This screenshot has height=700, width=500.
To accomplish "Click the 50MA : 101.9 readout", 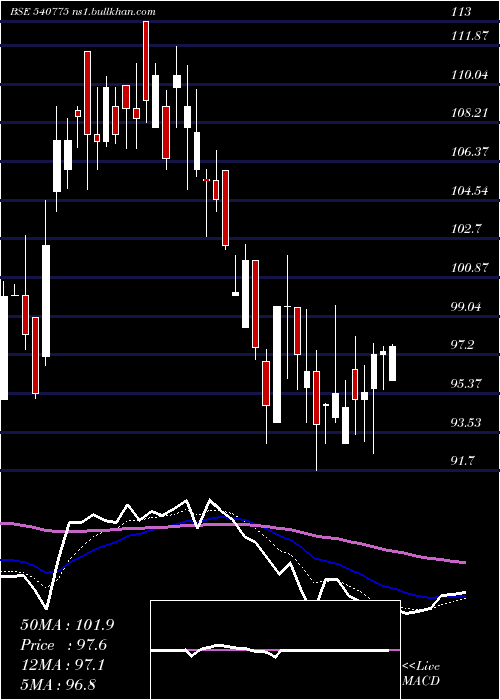I will click(x=67, y=625).
